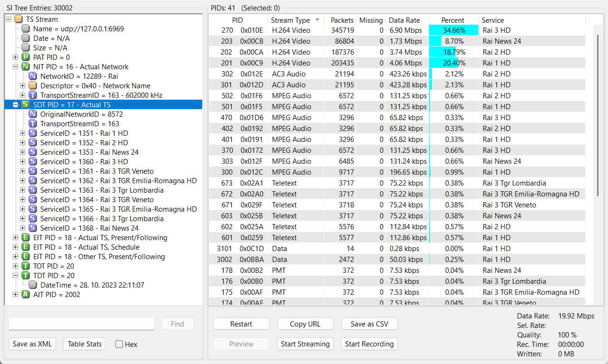Click the TS Stream root folder icon
The width and height of the screenshot is (608, 364).
pyautogui.click(x=18, y=19)
